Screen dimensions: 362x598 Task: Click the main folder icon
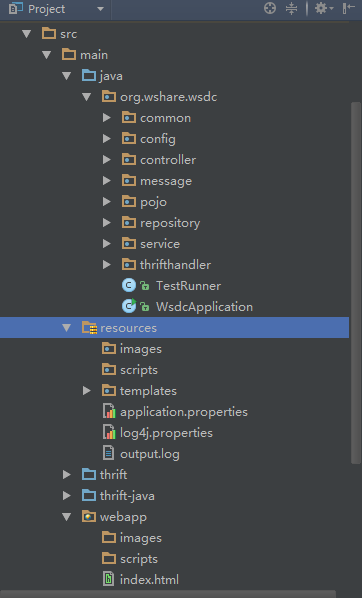click(x=69, y=54)
